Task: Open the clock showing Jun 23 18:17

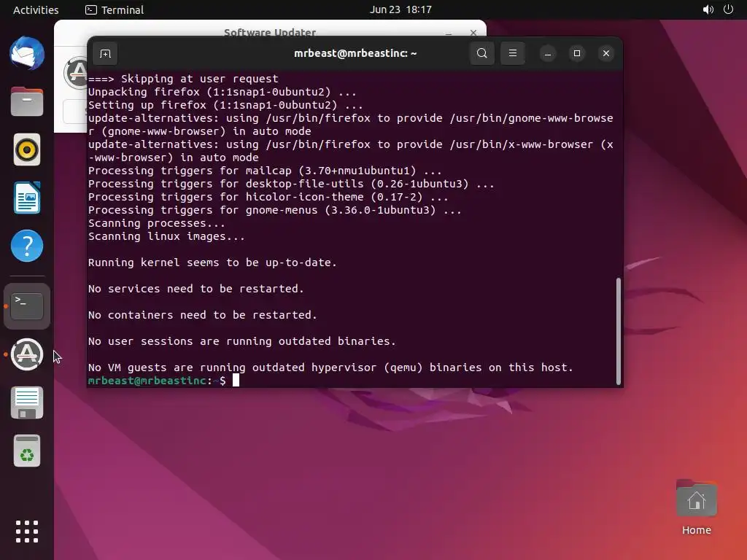Action: 400,9
